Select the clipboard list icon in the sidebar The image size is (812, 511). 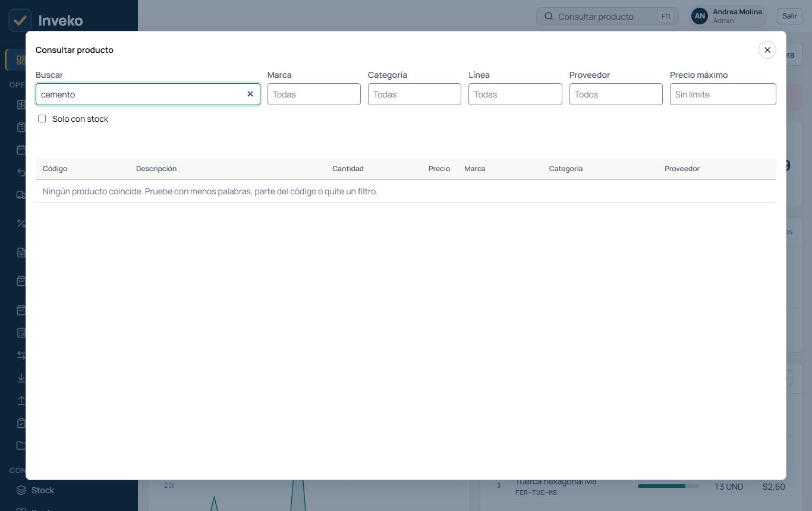click(21, 127)
